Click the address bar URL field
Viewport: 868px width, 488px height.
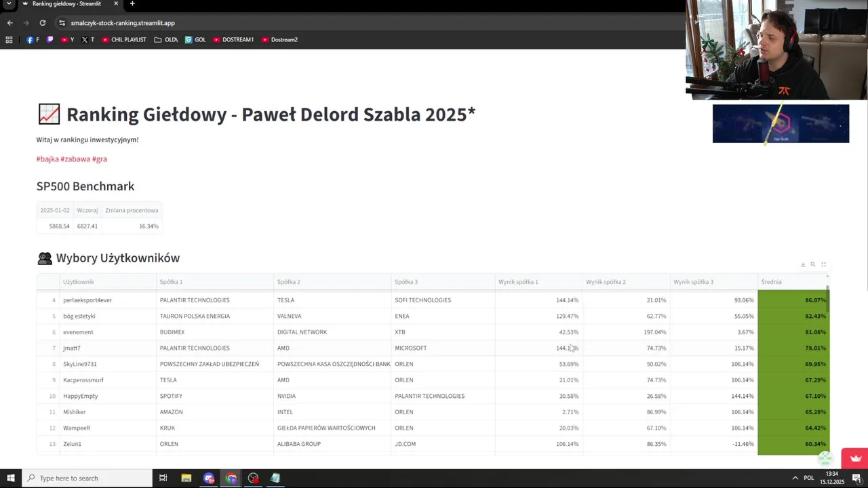tap(123, 22)
